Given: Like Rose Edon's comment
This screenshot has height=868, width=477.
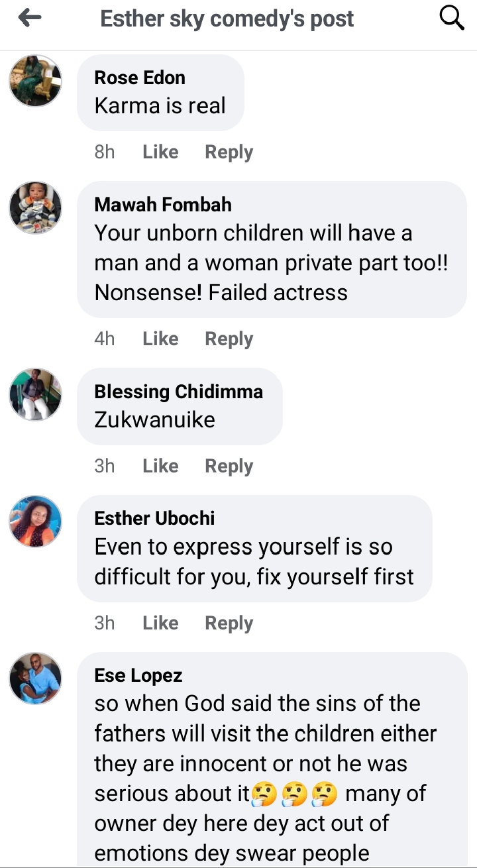Looking at the screenshot, I should point(160,152).
